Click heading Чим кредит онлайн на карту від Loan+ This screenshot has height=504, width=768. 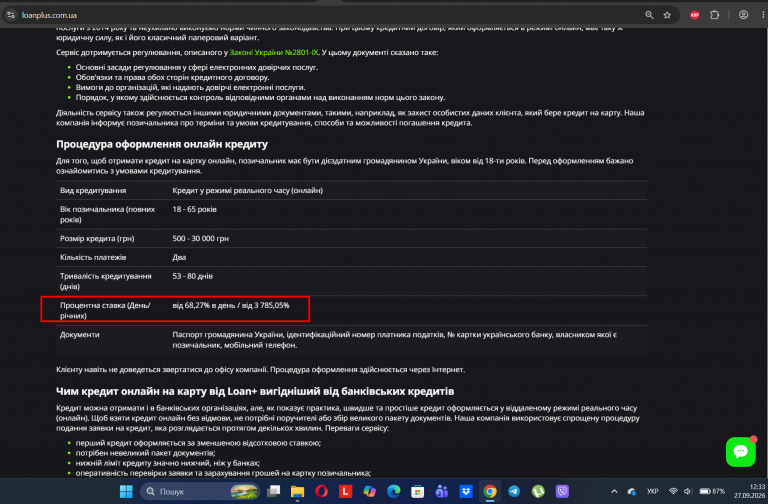click(x=255, y=391)
